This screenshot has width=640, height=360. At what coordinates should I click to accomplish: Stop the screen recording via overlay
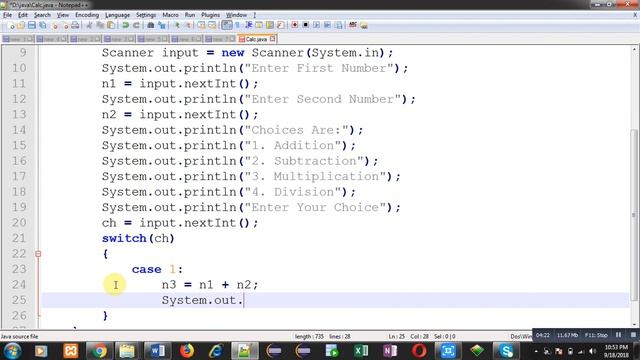click(633, 335)
